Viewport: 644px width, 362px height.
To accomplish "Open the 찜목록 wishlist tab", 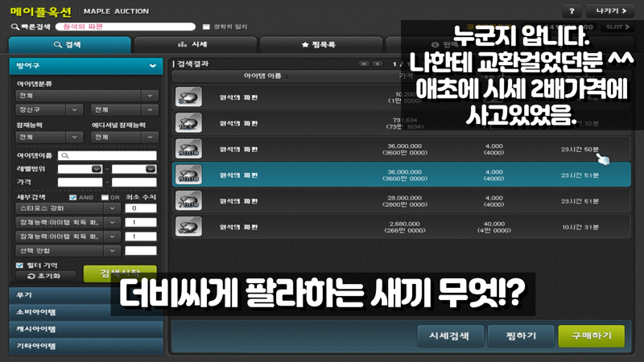I will coord(321,45).
